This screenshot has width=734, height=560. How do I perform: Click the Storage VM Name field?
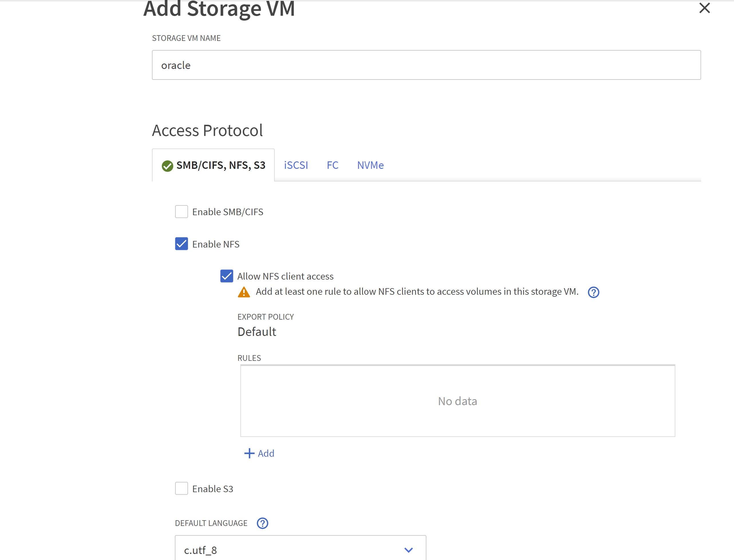(426, 65)
